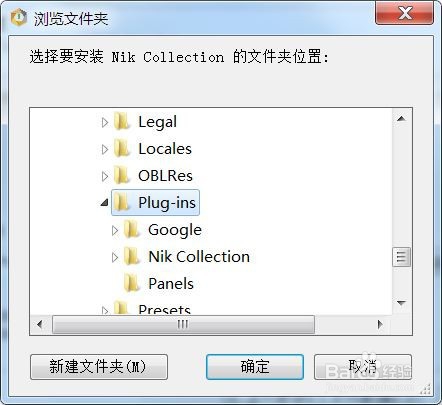Click the OBLRes folder icon
This screenshot has height=405, width=442.
click(122, 175)
